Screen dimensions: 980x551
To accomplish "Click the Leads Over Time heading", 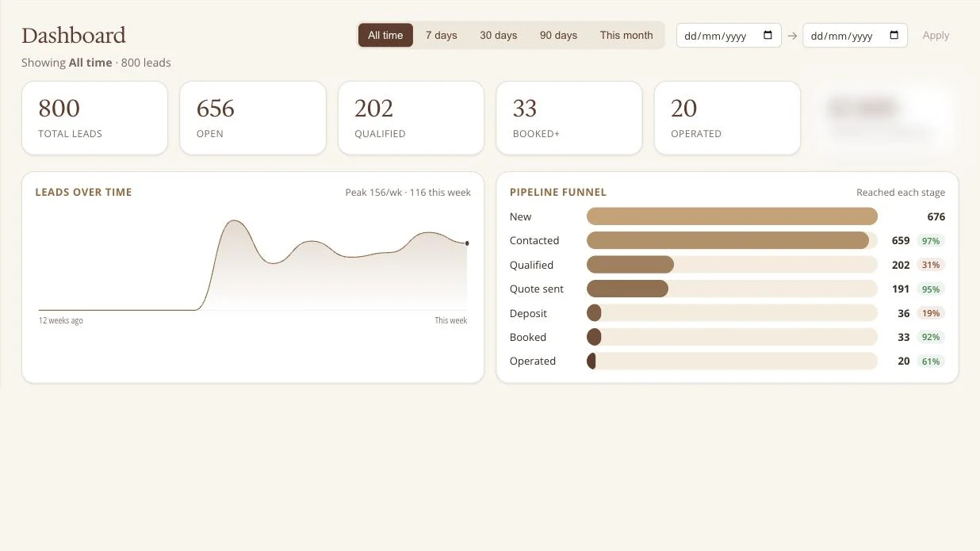I will coord(83,193).
